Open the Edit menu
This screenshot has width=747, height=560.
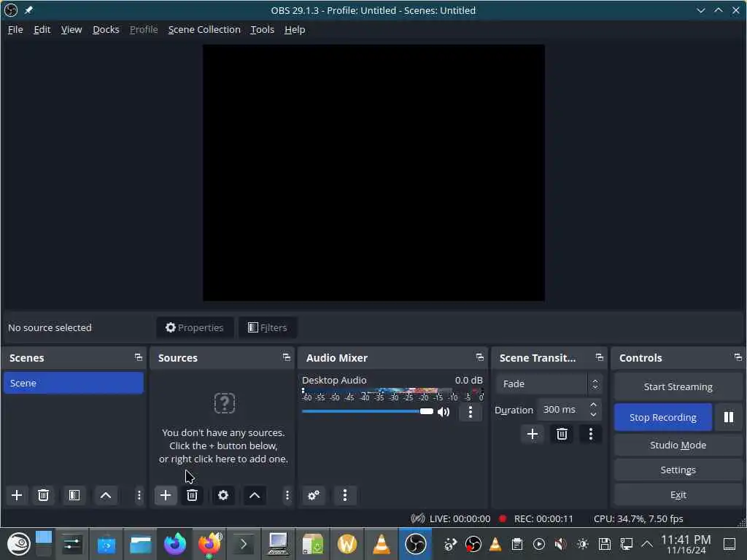[x=42, y=29]
